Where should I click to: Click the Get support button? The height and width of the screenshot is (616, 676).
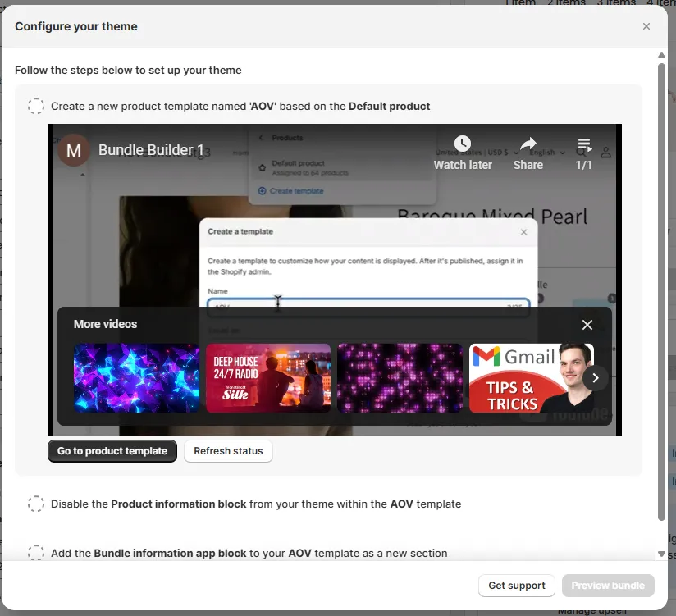(x=517, y=586)
